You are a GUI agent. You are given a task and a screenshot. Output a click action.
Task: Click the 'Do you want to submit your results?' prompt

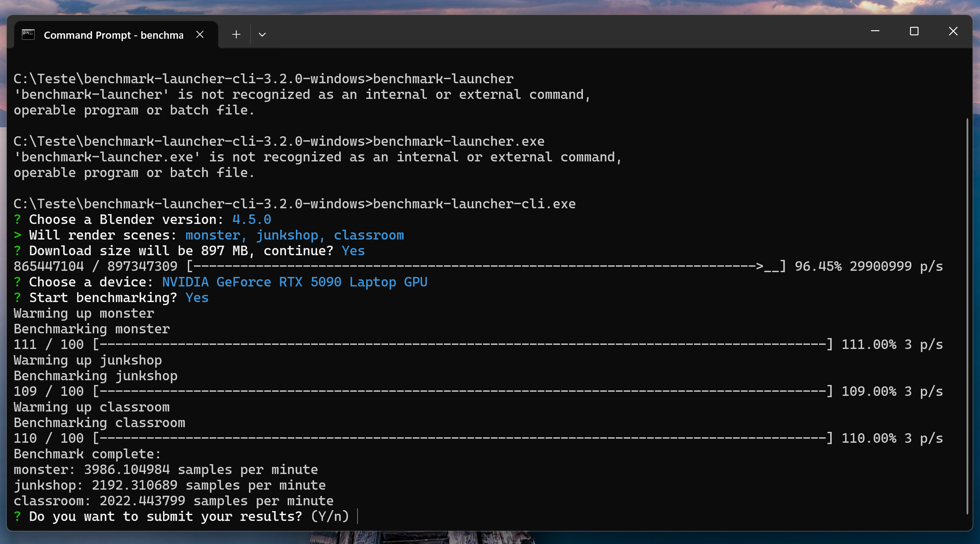181,516
